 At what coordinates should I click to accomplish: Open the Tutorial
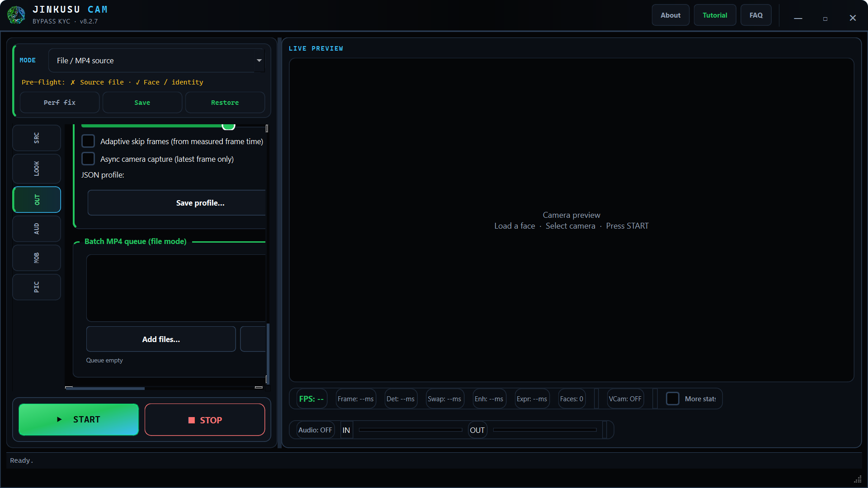[x=715, y=15]
